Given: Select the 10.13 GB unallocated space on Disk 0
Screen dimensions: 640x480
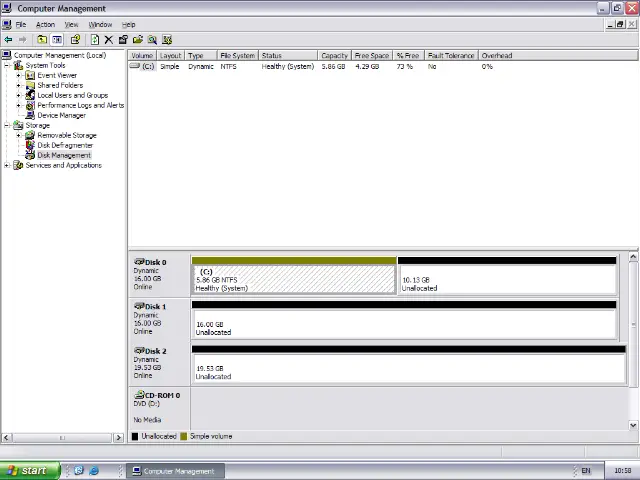Looking at the screenshot, I should click(x=507, y=280).
